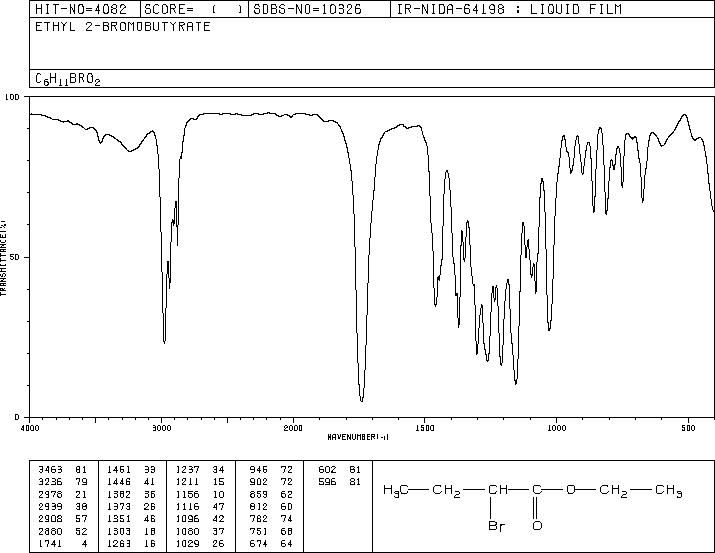The width and height of the screenshot is (715, 553).
Task: Click the 'HIT-NO=4082' header text
Action: coord(81,9)
